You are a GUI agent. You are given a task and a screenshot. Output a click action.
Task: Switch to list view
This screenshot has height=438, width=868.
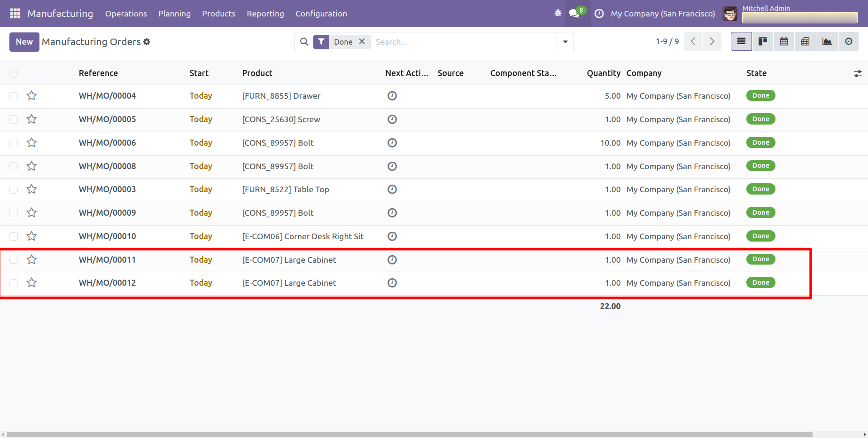coord(741,41)
